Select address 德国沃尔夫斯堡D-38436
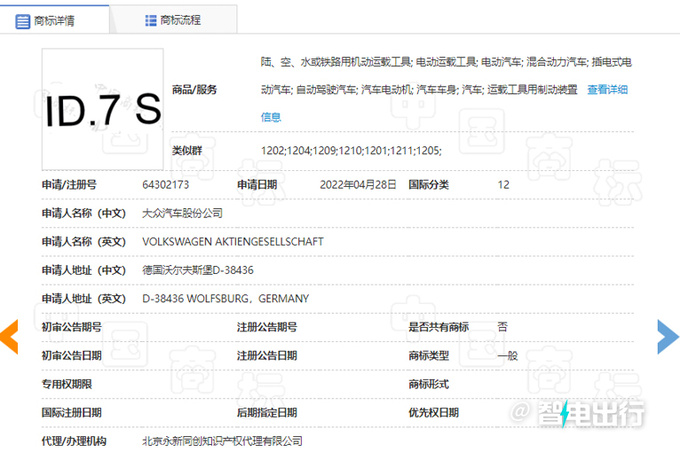The width and height of the screenshot is (680, 452). pos(198,270)
